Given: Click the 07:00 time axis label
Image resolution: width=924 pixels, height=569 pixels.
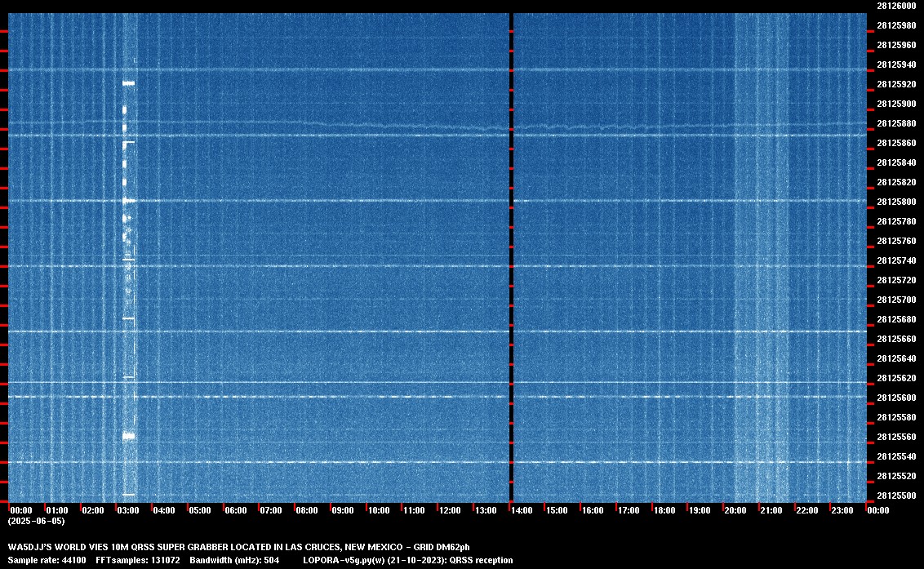Looking at the screenshot, I should pyautogui.click(x=271, y=510).
